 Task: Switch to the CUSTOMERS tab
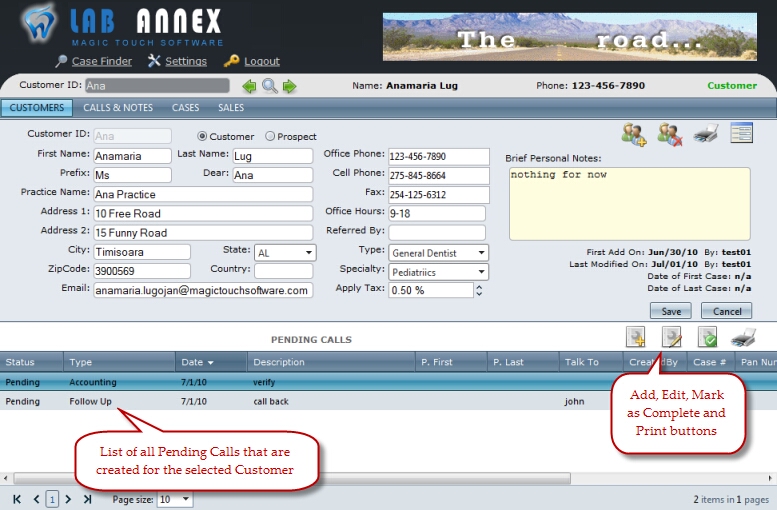click(x=37, y=108)
